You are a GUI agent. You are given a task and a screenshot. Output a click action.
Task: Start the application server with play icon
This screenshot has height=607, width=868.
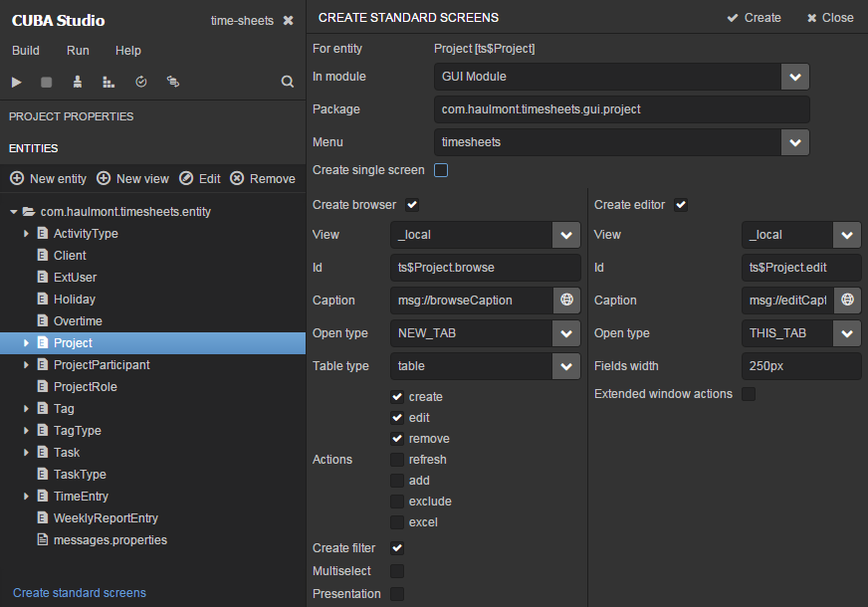click(x=17, y=82)
